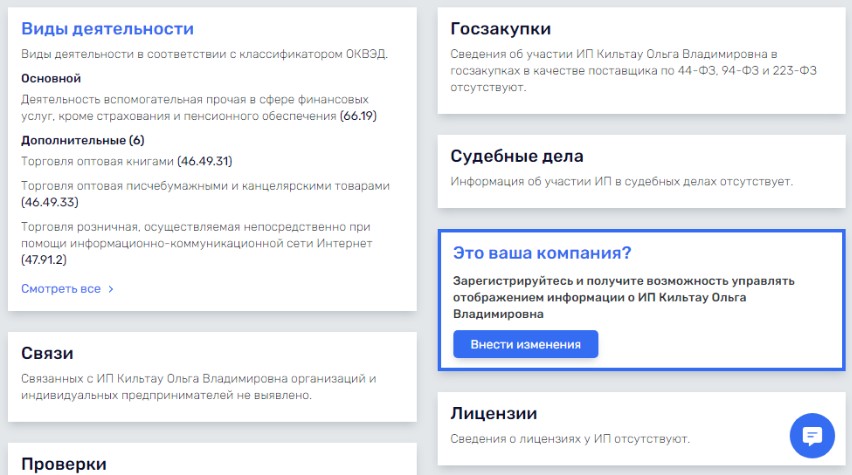Image resolution: width=852 pixels, height=475 pixels.
Task: Click Торговля розничная Интернет activity description
Action: [196, 243]
